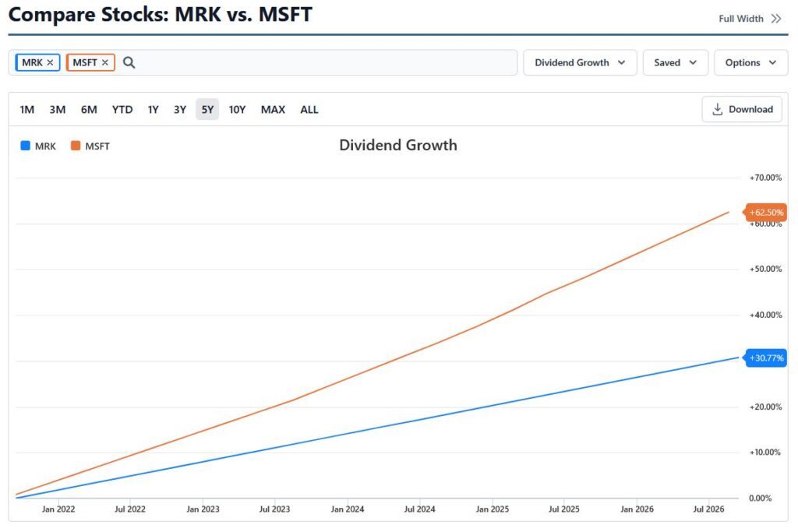The width and height of the screenshot is (798, 532).
Task: Click the Jul 2022 axis label
Action: click(x=130, y=509)
